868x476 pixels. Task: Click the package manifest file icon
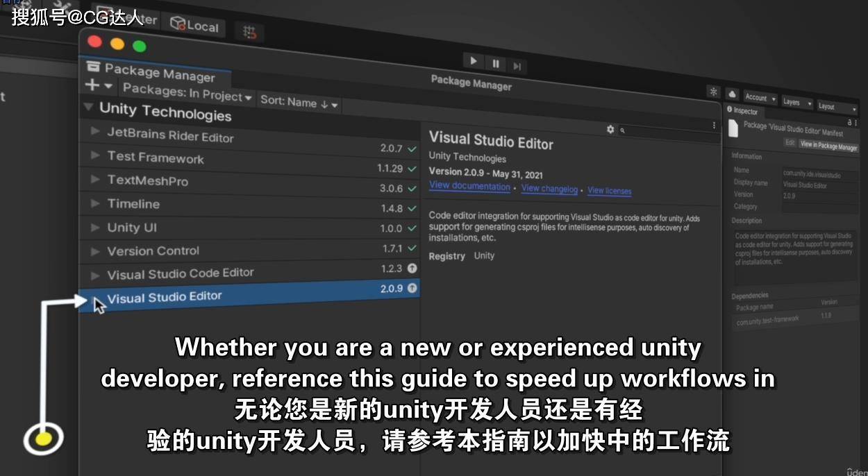click(733, 128)
